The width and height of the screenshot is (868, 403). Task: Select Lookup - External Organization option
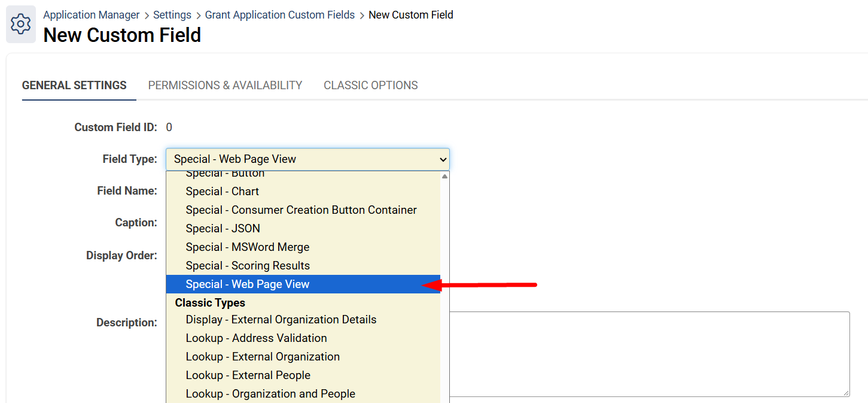click(x=303, y=357)
